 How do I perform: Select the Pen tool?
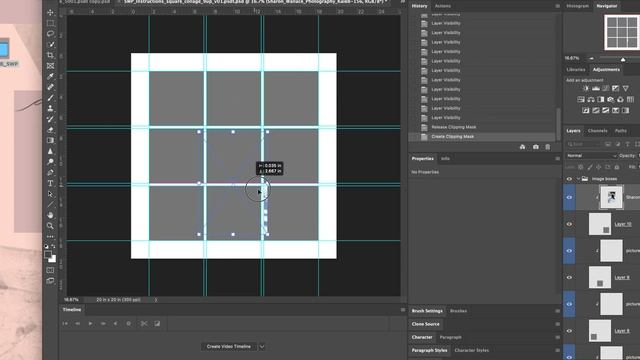[x=50, y=173]
